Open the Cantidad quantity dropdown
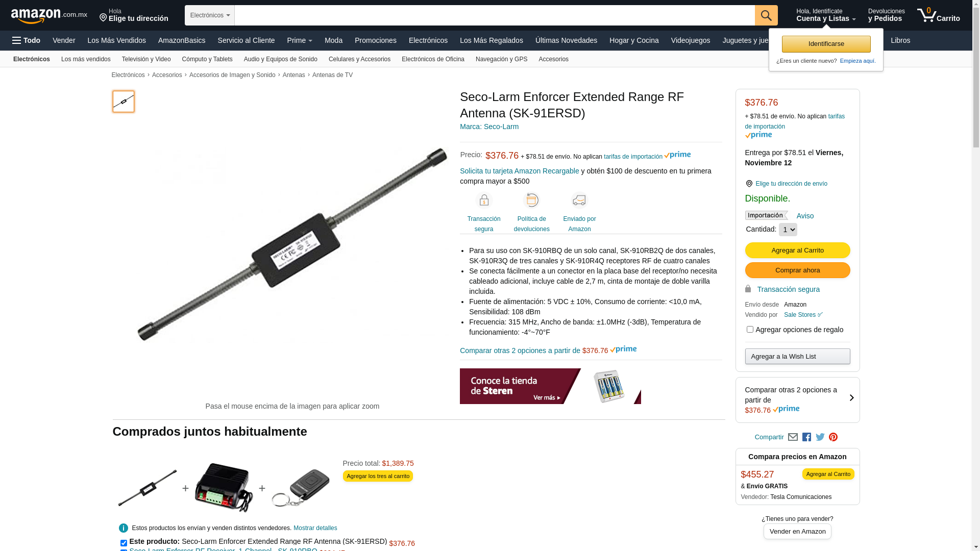 pos(788,230)
